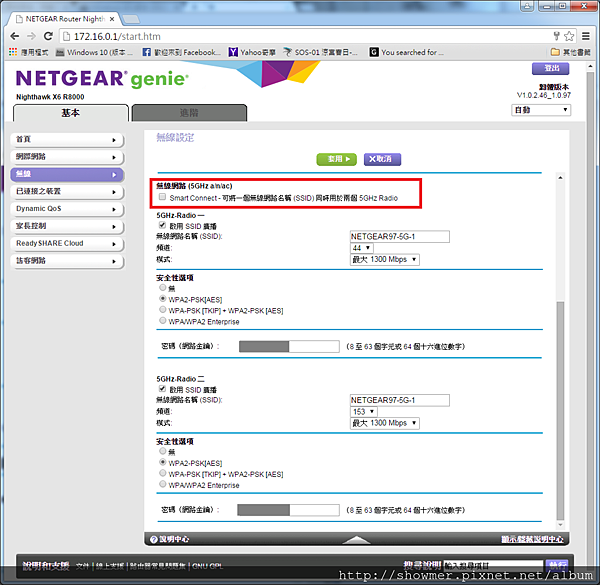This screenshot has height=585, width=600.
Task: Open the Chrome hamburger menu
Action: tap(585, 36)
